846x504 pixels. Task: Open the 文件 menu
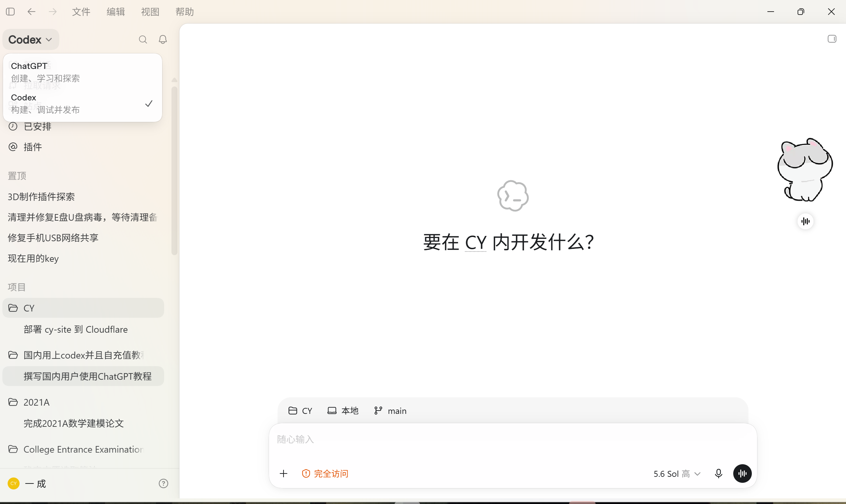click(81, 12)
